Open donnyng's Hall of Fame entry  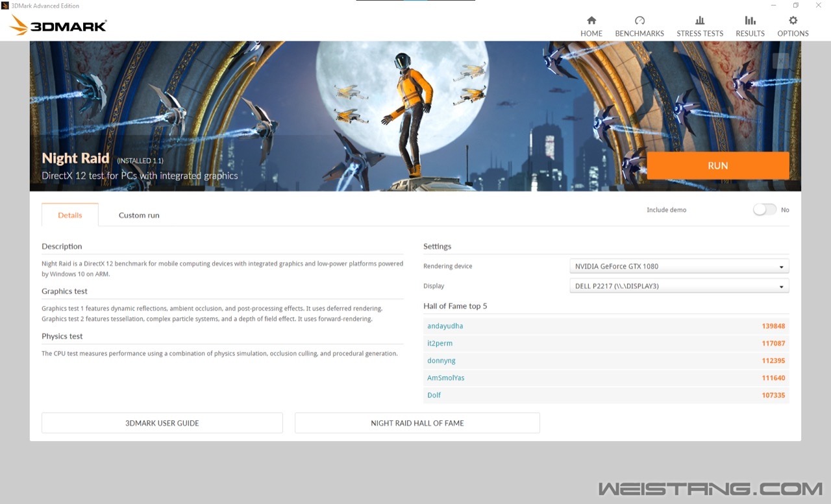[441, 361]
